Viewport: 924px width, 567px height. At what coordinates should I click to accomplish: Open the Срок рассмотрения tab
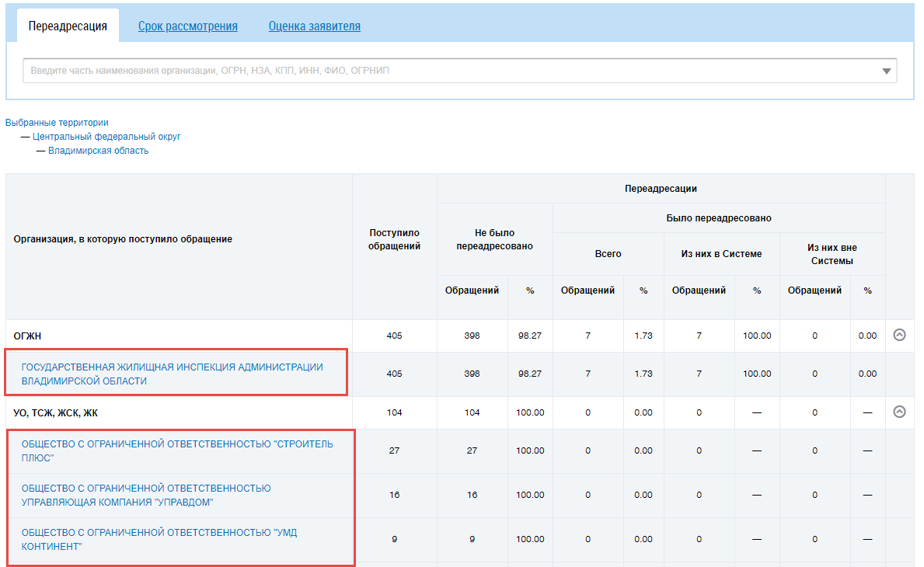coord(187,26)
